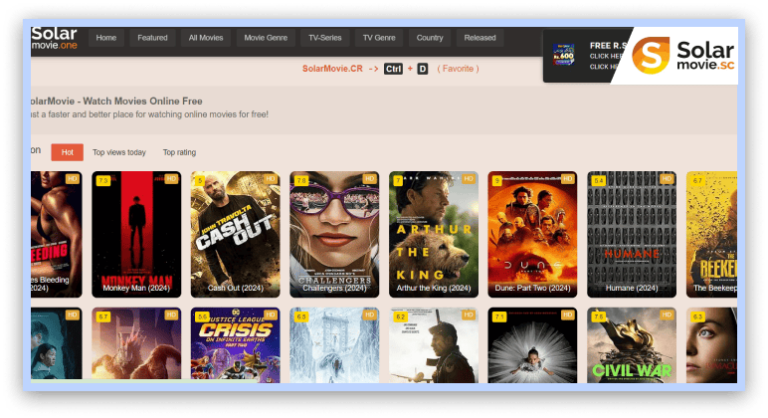The height and width of the screenshot is (418, 768).
Task: Click the 7.6 rating badge on Civil War
Action: [599, 317]
